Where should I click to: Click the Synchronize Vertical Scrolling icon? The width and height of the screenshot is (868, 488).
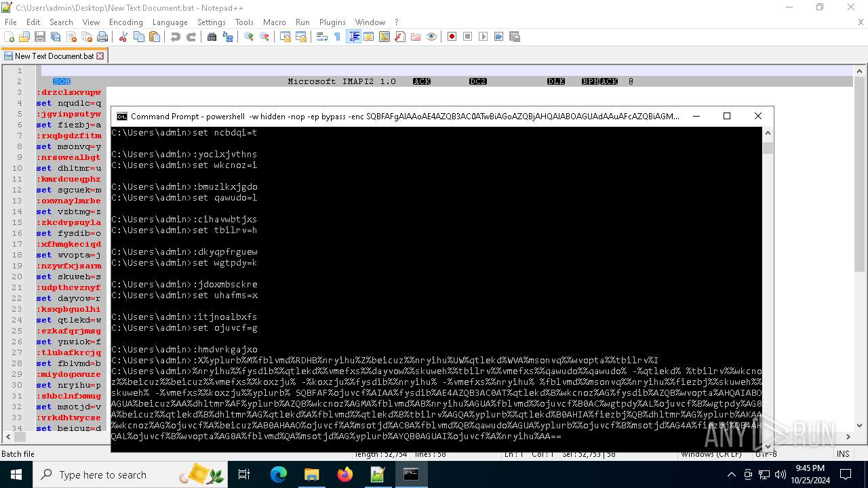285,37
